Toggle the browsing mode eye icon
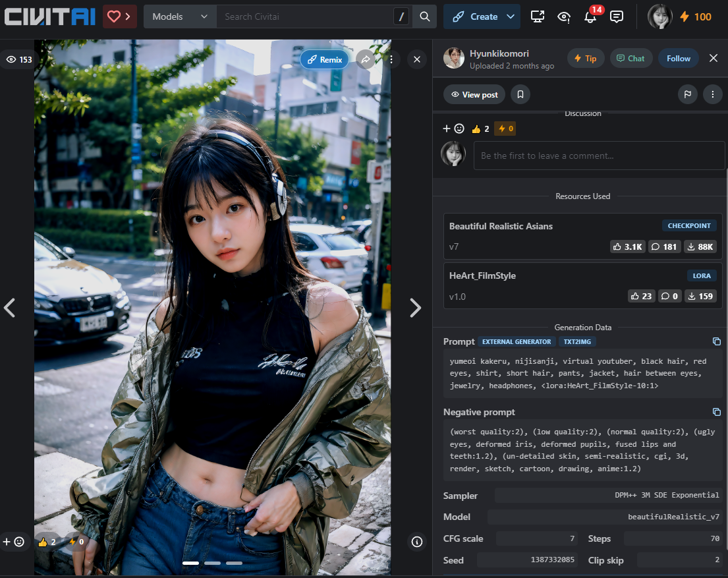 click(564, 16)
